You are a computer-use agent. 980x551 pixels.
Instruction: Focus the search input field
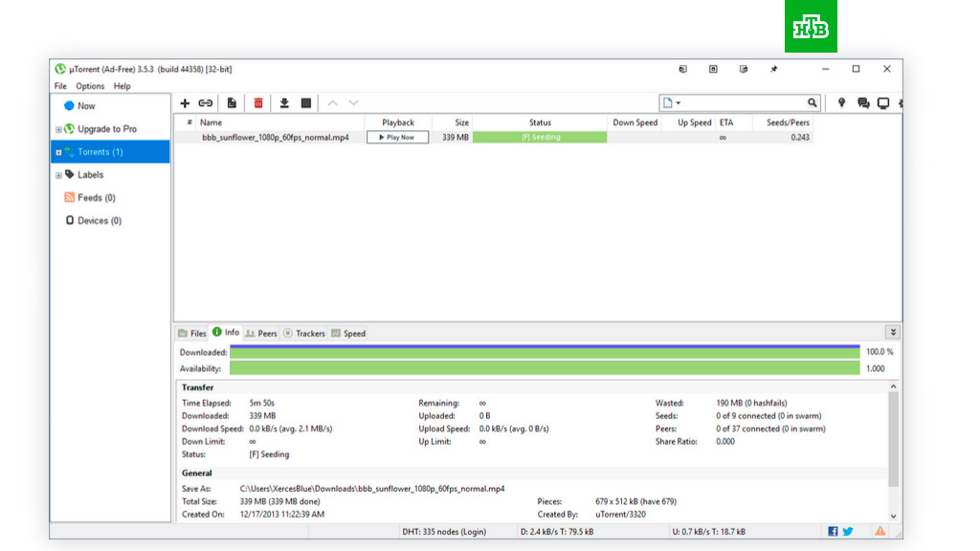(744, 103)
